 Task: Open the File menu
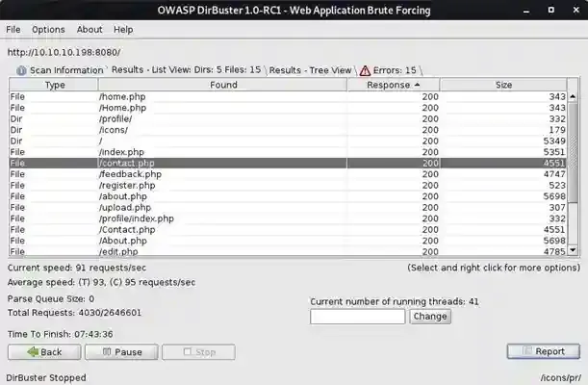[13, 30]
